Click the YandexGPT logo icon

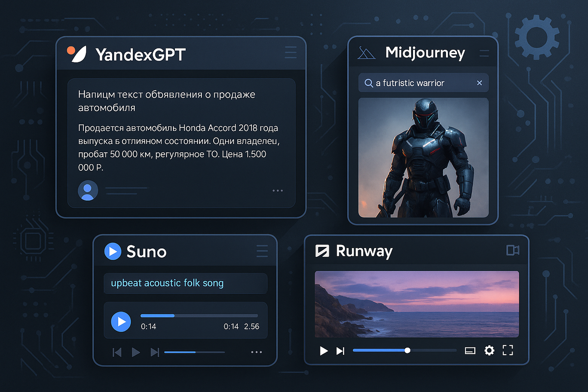(77, 53)
